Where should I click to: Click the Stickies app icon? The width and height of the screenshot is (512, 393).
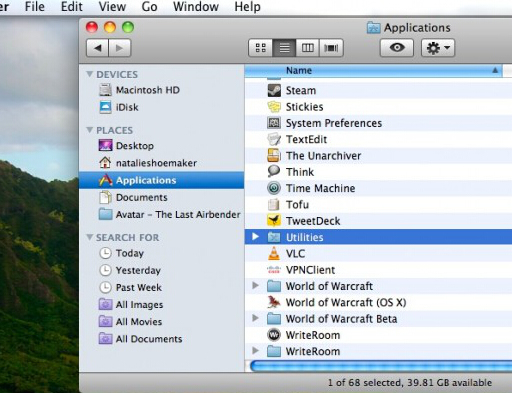[x=274, y=107]
